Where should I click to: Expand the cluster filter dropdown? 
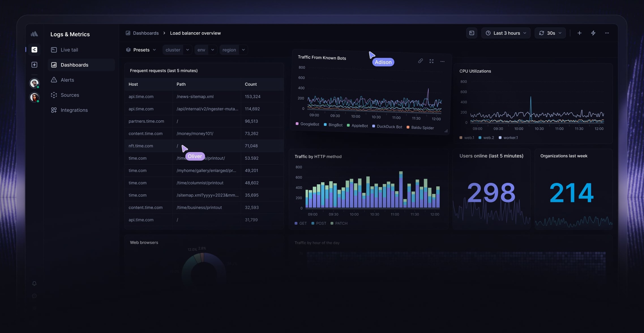tap(177, 50)
